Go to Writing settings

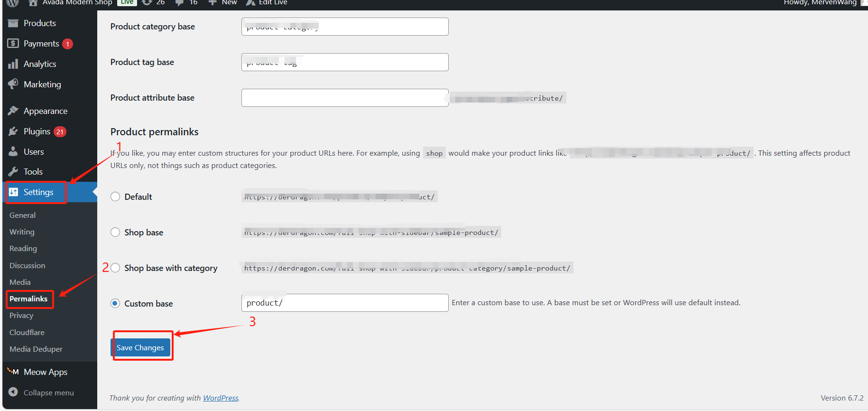22,232
